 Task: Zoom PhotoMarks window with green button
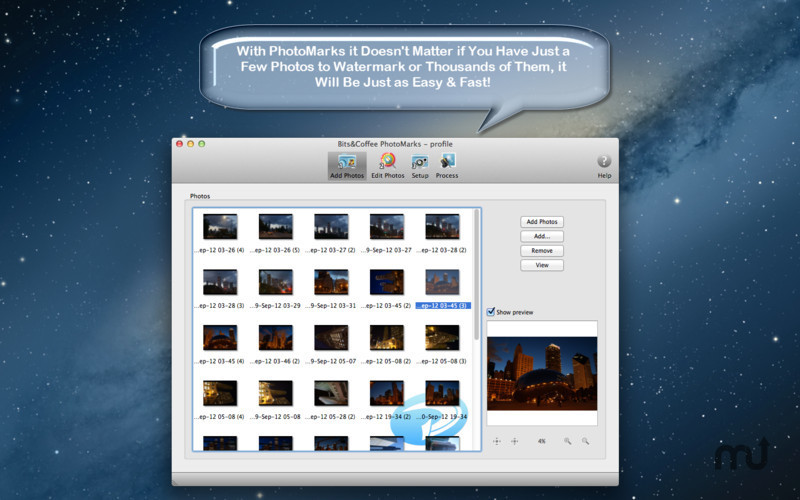pos(202,144)
